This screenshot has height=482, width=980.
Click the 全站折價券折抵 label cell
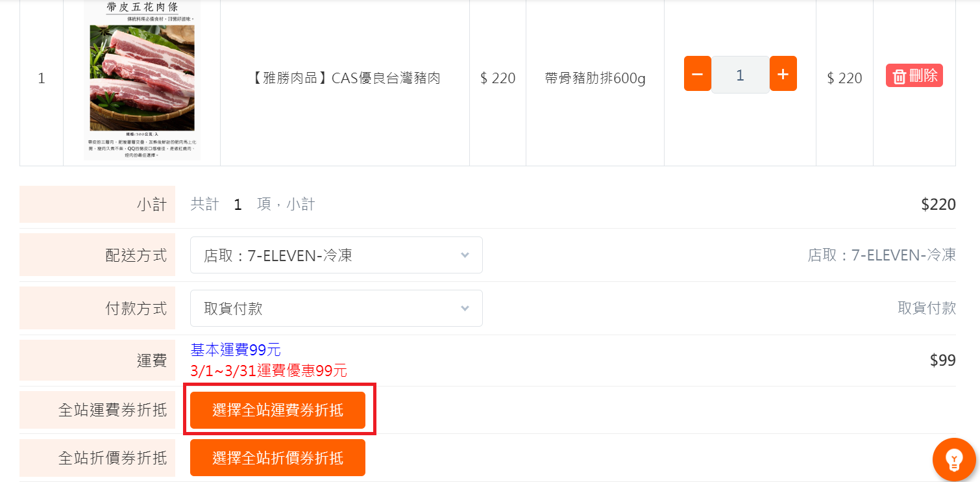[x=97, y=458]
